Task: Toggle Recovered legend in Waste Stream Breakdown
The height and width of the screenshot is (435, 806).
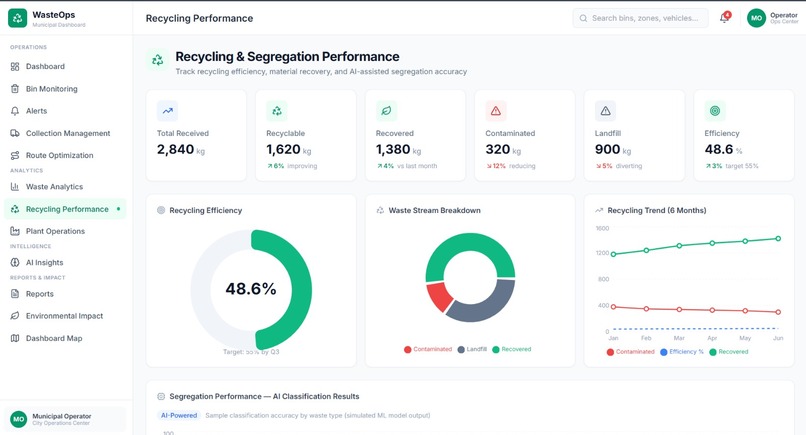Action: point(511,349)
